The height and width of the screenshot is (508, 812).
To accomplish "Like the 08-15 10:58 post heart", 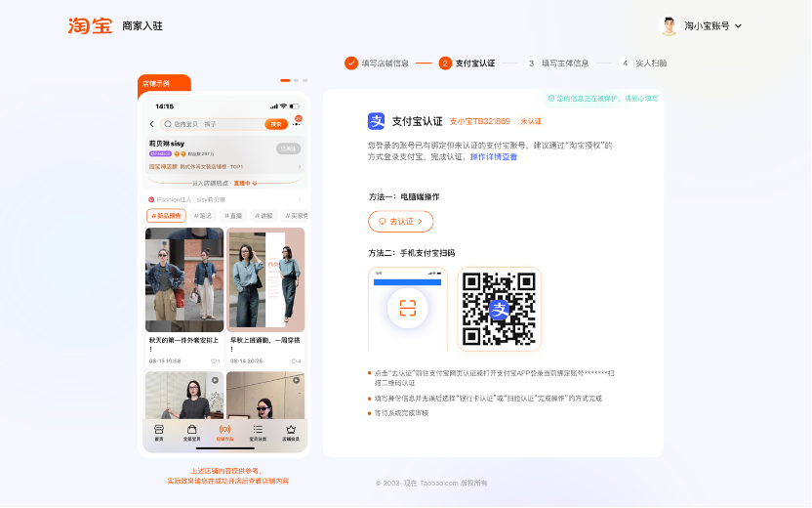I will pyautogui.click(x=216, y=361).
